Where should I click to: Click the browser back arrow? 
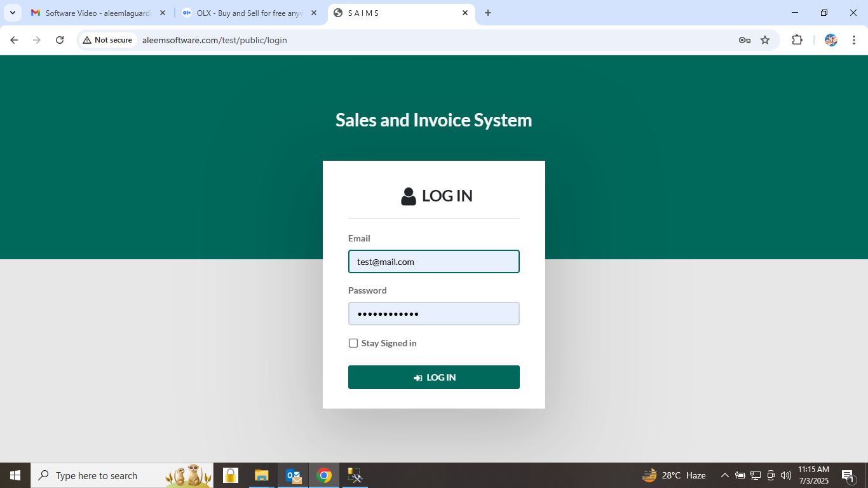click(x=14, y=40)
